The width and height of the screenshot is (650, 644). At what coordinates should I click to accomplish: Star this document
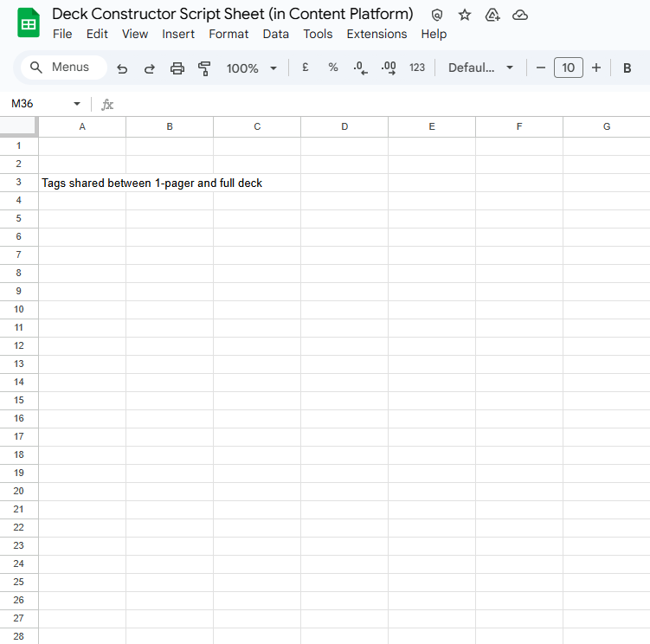[465, 15]
